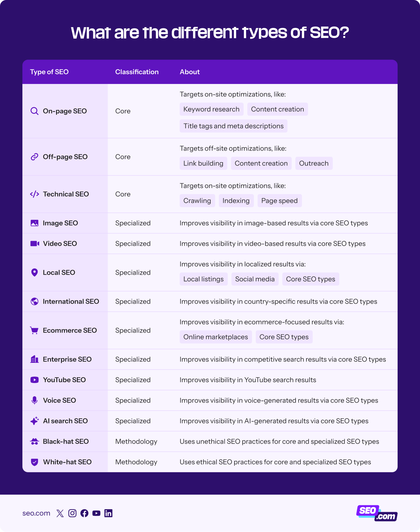Click the Type of SEO column header
The width and height of the screenshot is (420, 532).
pos(49,72)
